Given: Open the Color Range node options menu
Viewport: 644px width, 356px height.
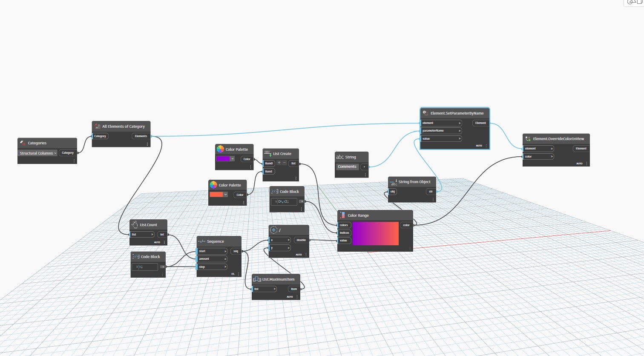Looking at the screenshot, I should pos(410,248).
